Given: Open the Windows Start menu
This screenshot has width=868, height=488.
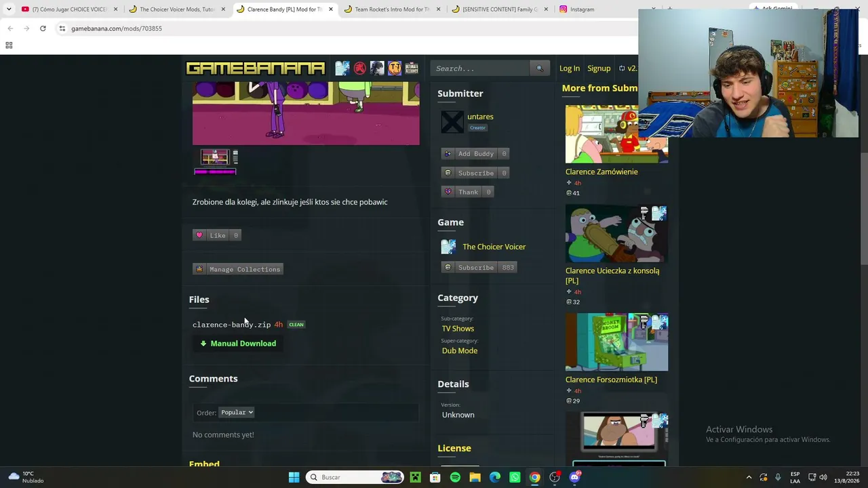Looking at the screenshot, I should [x=294, y=477].
